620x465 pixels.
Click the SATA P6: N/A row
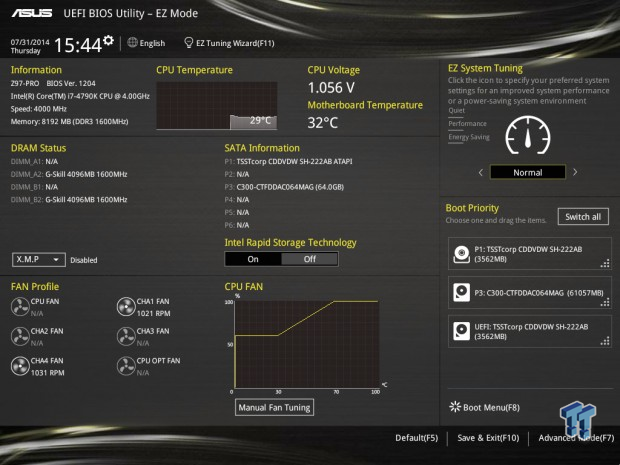point(237,225)
